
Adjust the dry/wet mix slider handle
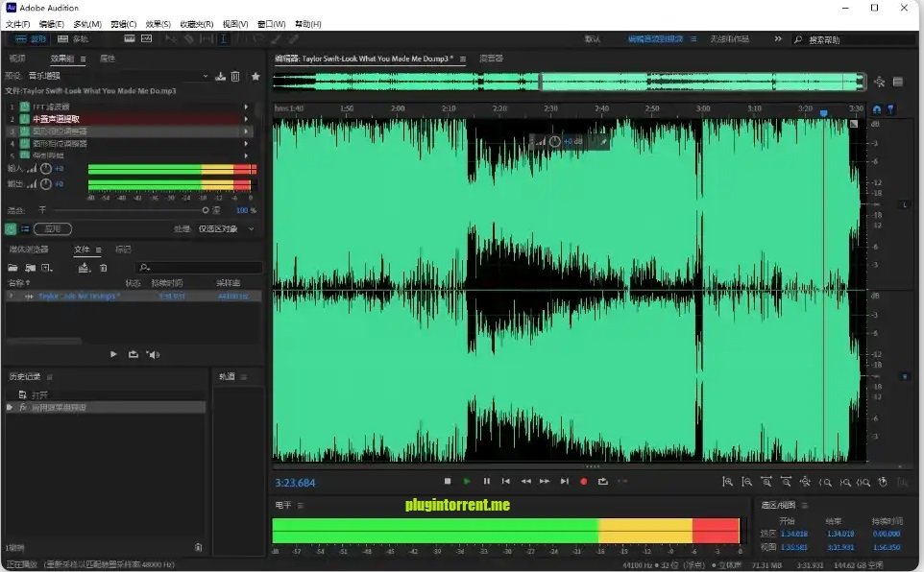point(206,210)
